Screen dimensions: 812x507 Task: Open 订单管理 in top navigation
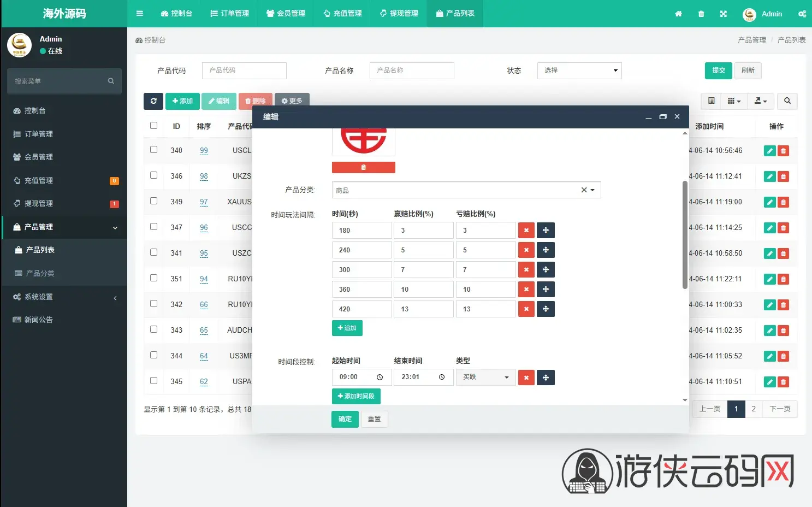230,14
